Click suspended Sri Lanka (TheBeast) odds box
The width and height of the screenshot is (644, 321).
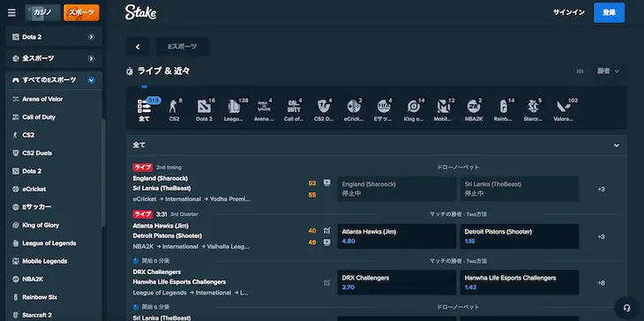[520, 189]
